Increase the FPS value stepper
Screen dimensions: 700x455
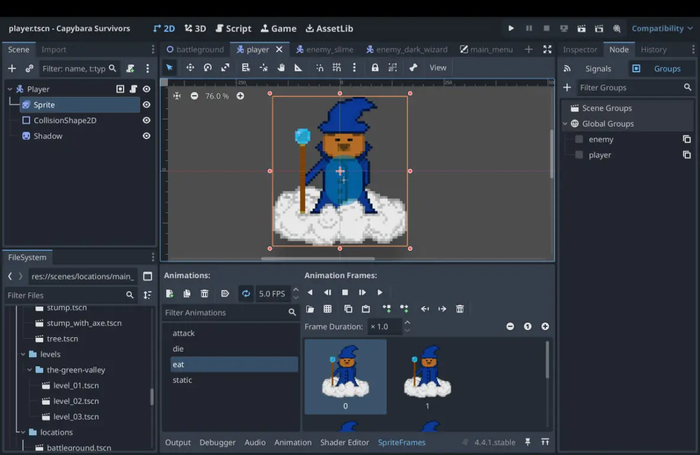point(296,290)
